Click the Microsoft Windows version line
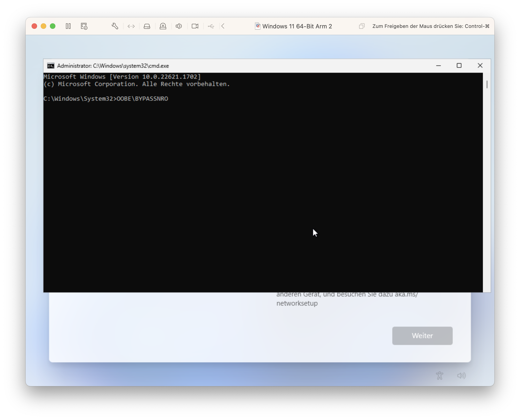The image size is (520, 420). pos(122,77)
